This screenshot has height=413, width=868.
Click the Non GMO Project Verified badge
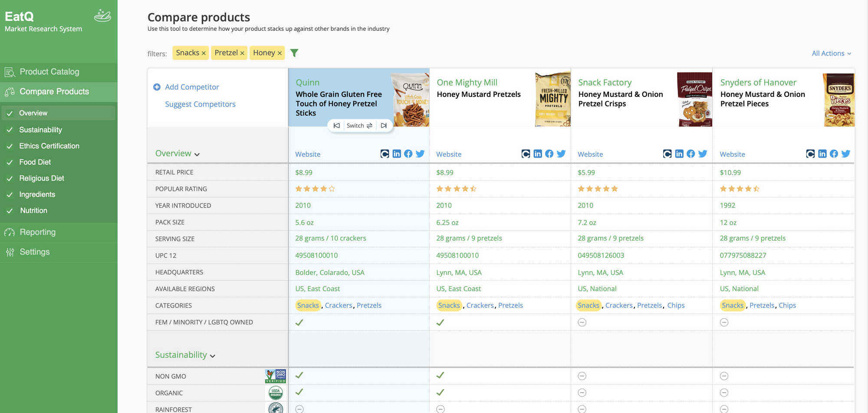pos(276,376)
